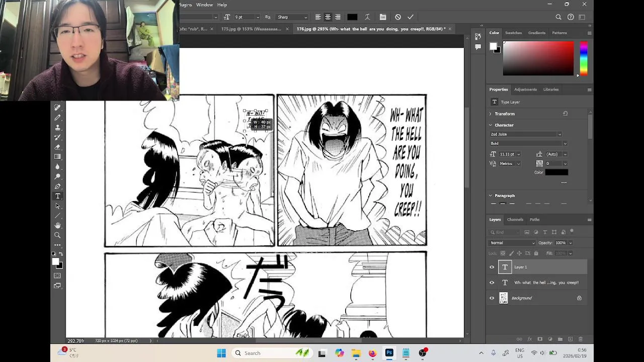Commit current text edits checkmark

pyautogui.click(x=411, y=17)
